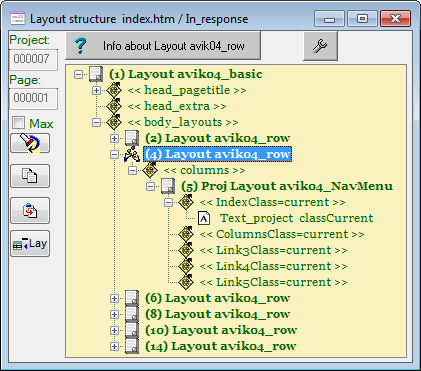Click the paste/replace clipboard icon button
421x371 pixels.
pyautogui.click(x=30, y=210)
